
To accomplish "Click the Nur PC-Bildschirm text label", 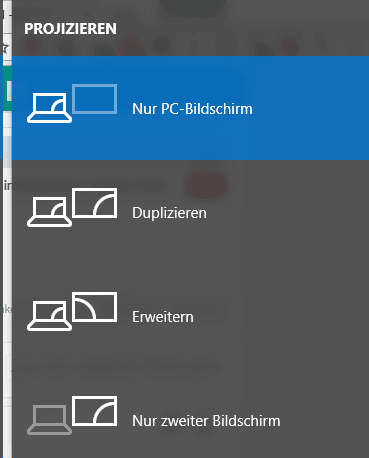I will (192, 109).
